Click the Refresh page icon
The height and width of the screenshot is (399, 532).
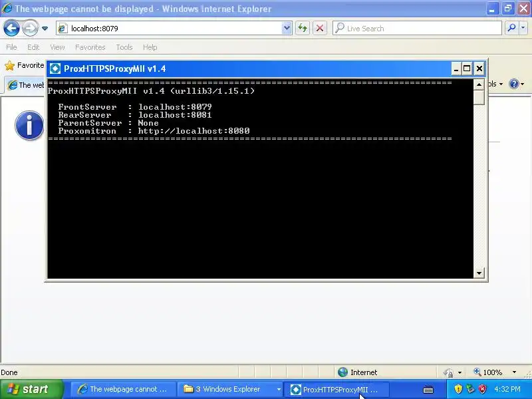(x=303, y=28)
